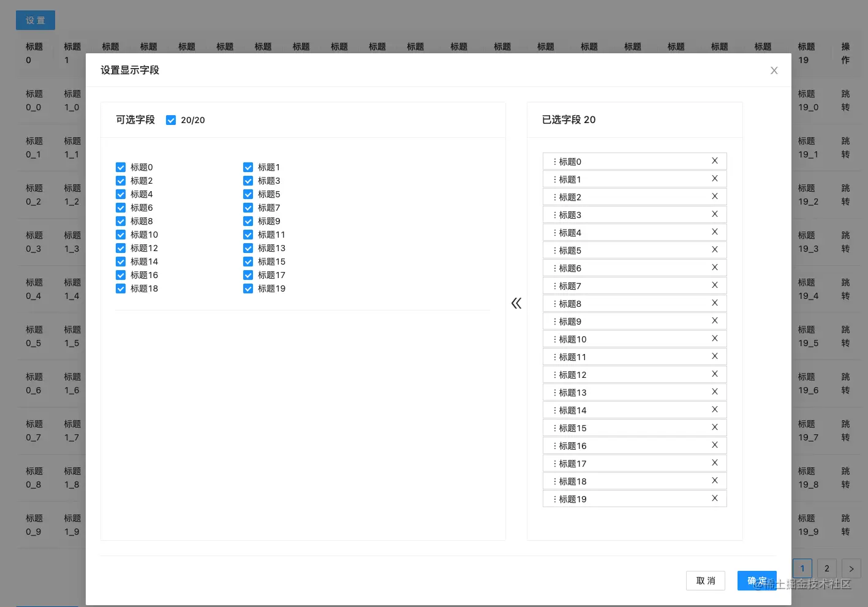Screen dimensions: 868x607
Task: Remove 标题2 from selected fields
Action: pyautogui.click(x=714, y=197)
